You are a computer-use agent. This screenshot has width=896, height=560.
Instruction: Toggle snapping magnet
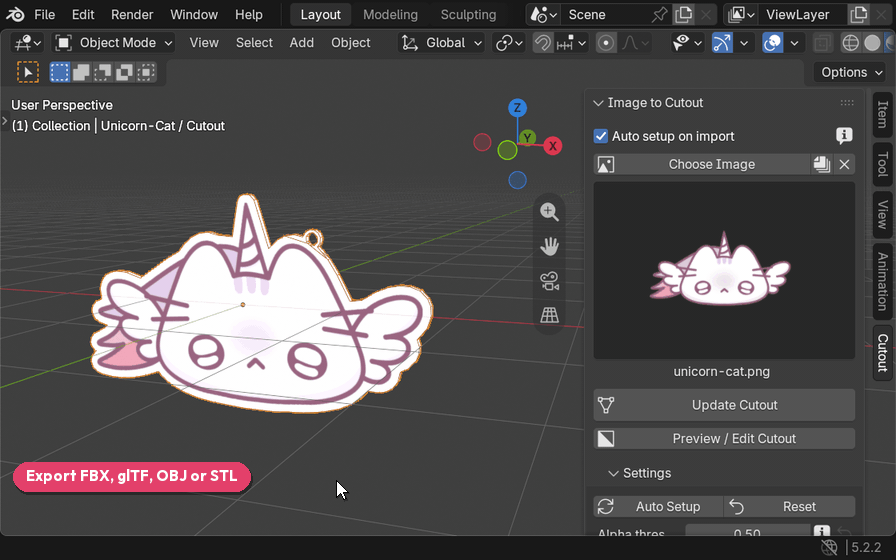(543, 43)
